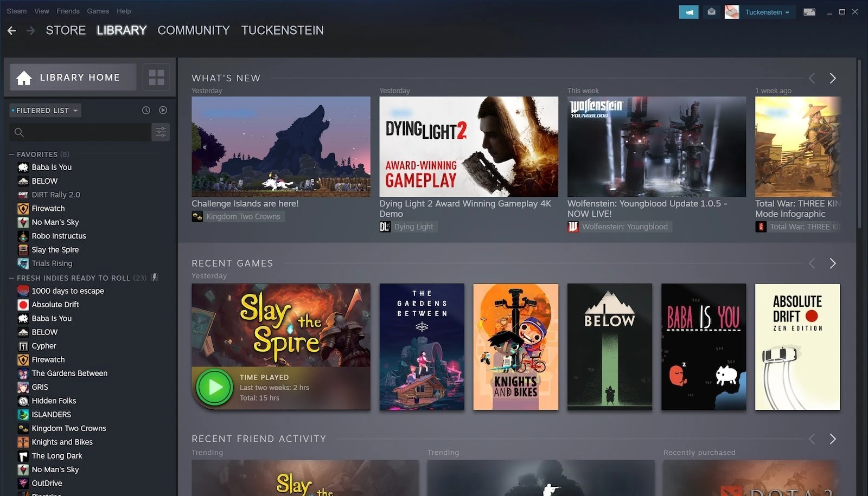The height and width of the screenshot is (496, 868).
Task: Click the Library Home house icon
Action: tap(24, 78)
